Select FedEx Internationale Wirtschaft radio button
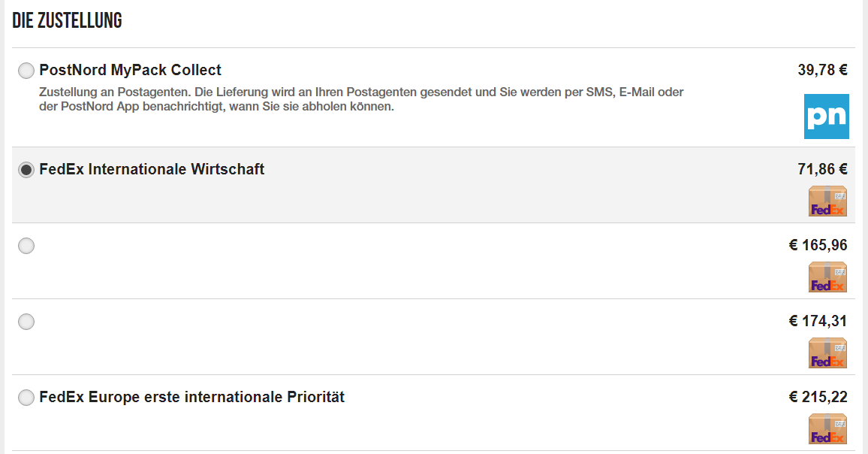868x454 pixels. [26, 170]
